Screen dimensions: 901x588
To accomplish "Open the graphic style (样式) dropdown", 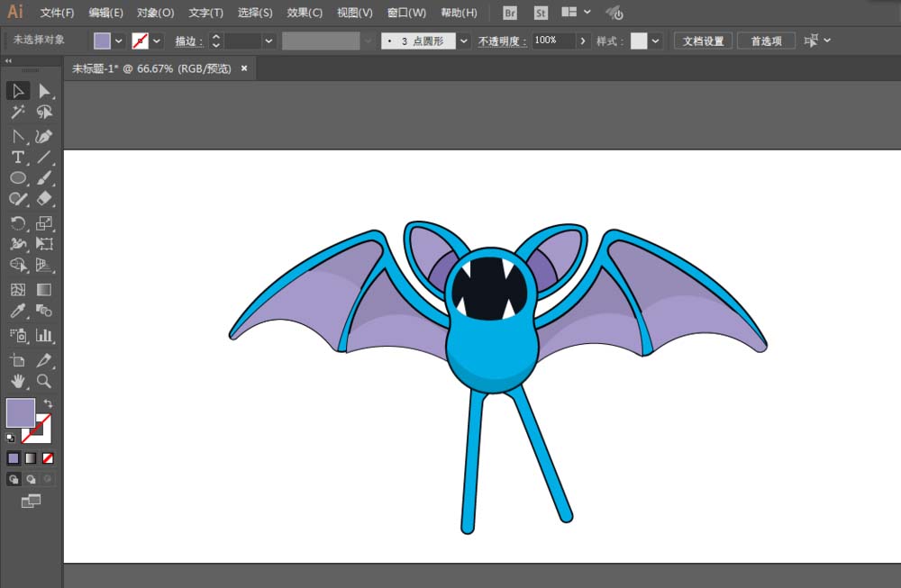I will pyautogui.click(x=655, y=41).
